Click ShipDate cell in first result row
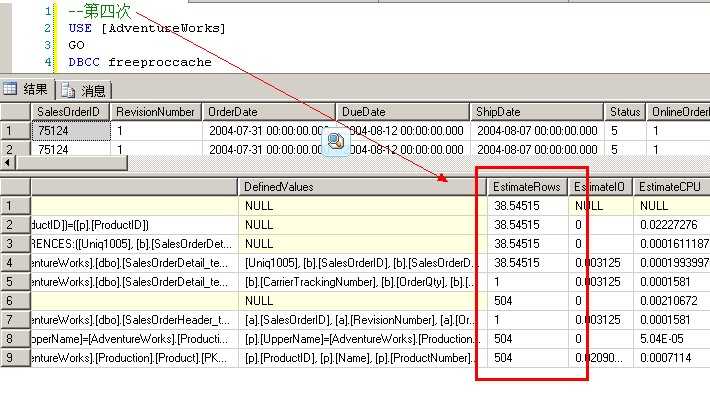Viewport: 710px width, 404px height. click(537, 131)
